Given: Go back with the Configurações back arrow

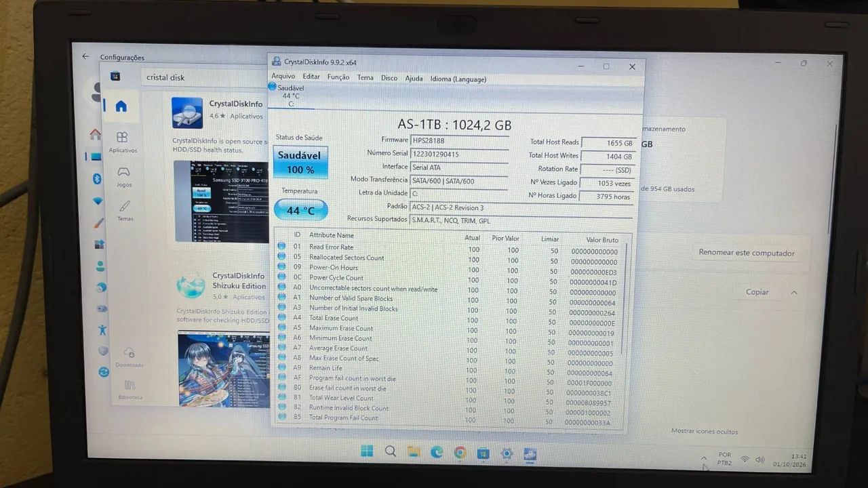Looking at the screenshot, I should (x=85, y=56).
